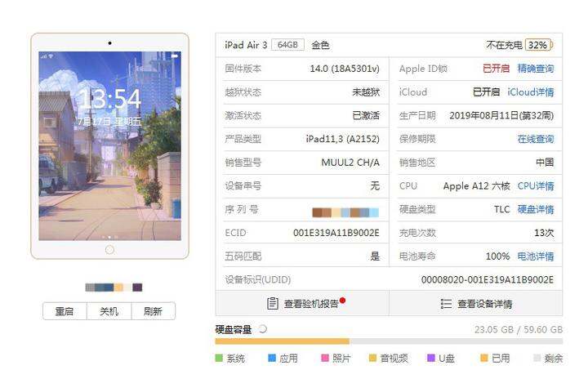The image size is (588, 370).
Task: Click the battery 32% indicator
Action: click(x=539, y=45)
